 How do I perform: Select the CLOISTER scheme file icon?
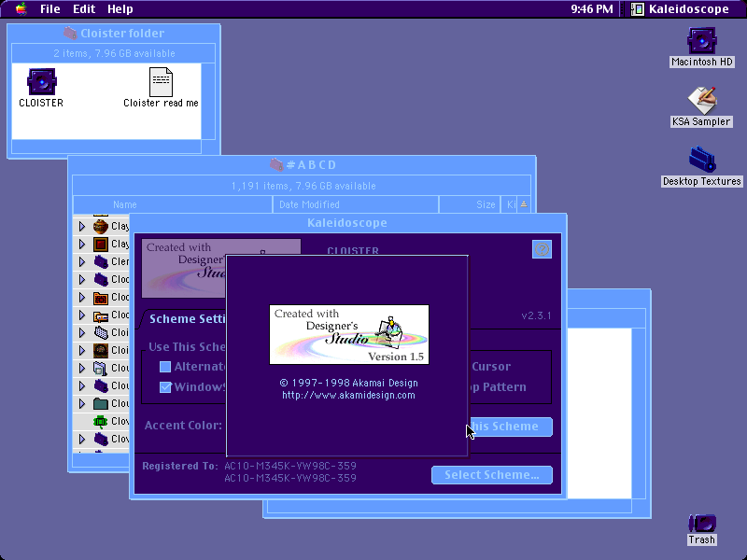[41, 81]
